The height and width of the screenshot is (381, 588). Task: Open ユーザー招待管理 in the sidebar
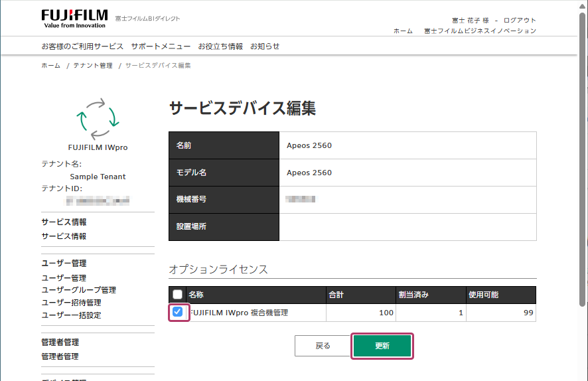pos(71,303)
